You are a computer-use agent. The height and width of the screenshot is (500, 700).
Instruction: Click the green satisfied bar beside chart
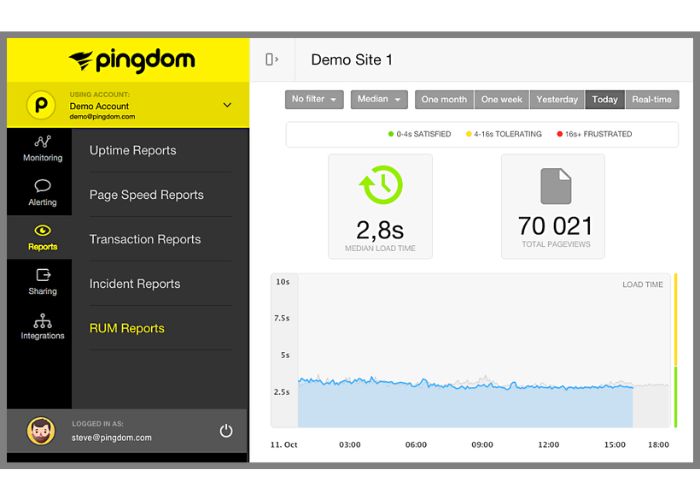pos(675,397)
